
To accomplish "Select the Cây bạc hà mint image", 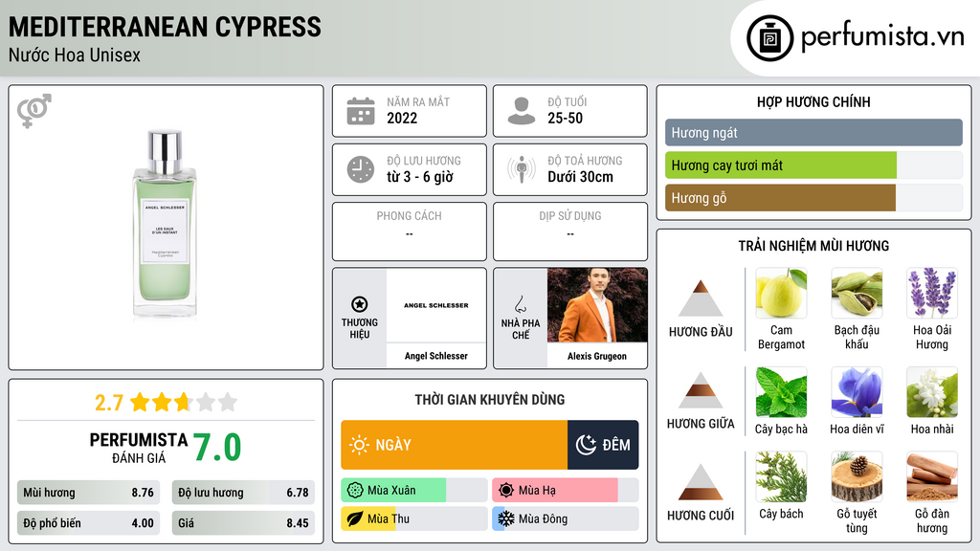I will pyautogui.click(x=781, y=391).
